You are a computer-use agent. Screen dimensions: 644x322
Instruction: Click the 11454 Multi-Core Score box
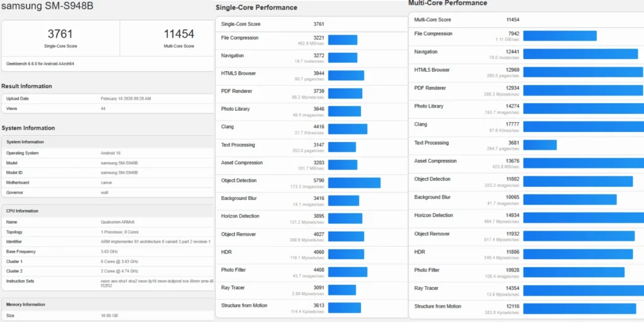[x=179, y=37]
